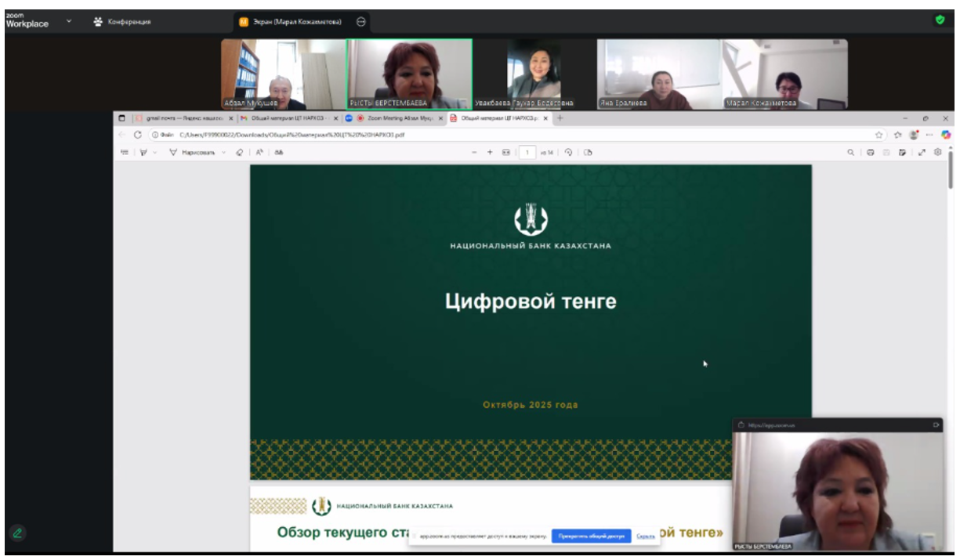Click the Zoom green security shield icon
The width and height of the screenshot is (960, 560).
pos(940,20)
